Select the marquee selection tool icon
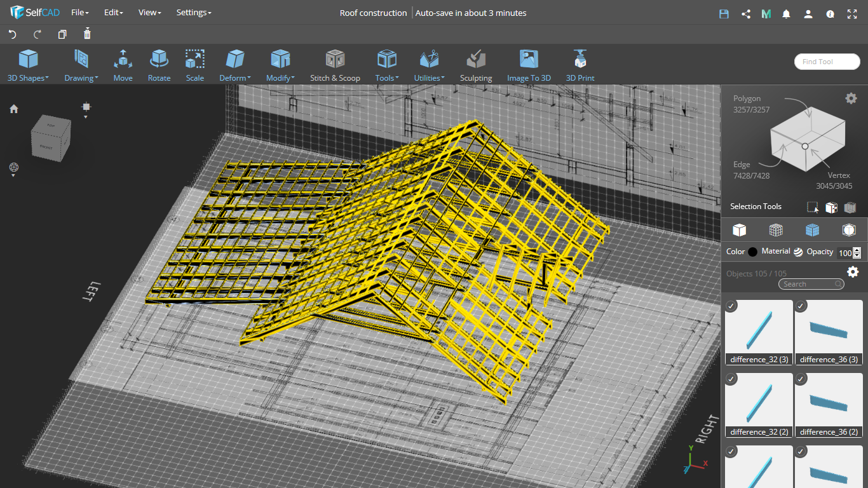Viewport: 868px width, 488px height. 813,207
